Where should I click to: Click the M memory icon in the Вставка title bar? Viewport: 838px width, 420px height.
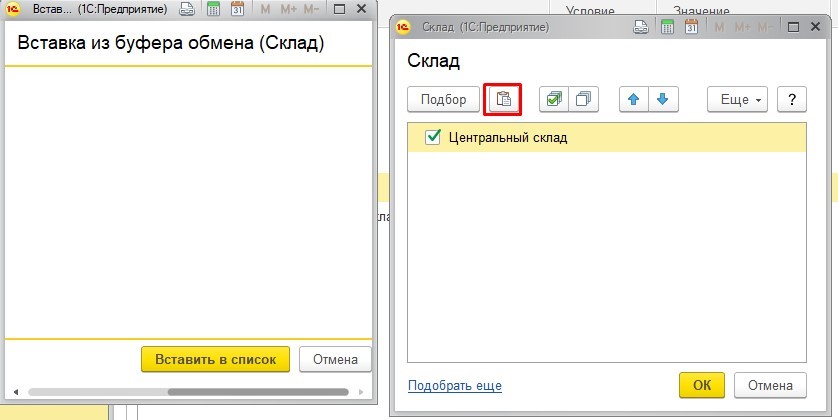coord(265,9)
